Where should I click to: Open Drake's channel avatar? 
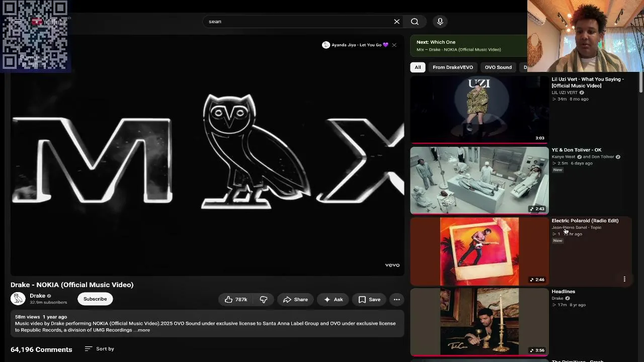(x=18, y=299)
